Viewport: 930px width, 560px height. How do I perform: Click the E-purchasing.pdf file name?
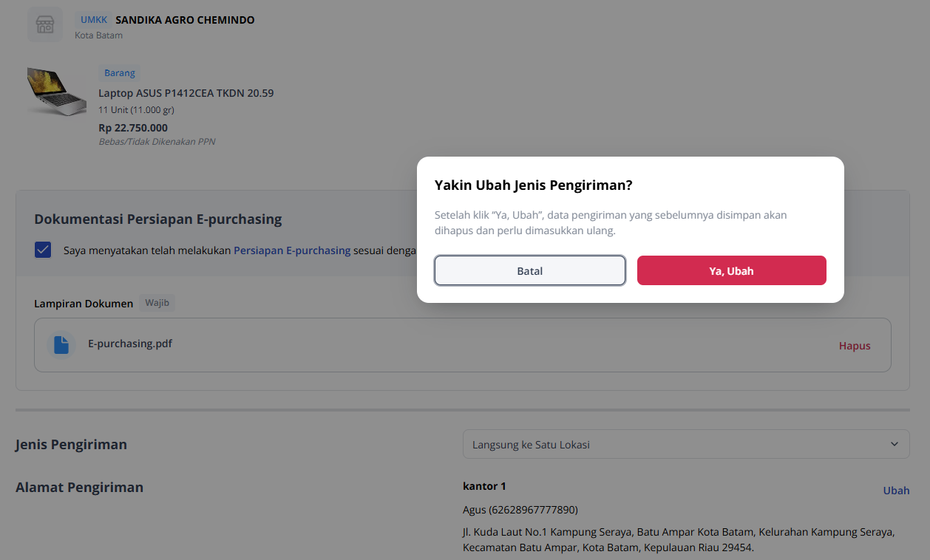tap(130, 344)
